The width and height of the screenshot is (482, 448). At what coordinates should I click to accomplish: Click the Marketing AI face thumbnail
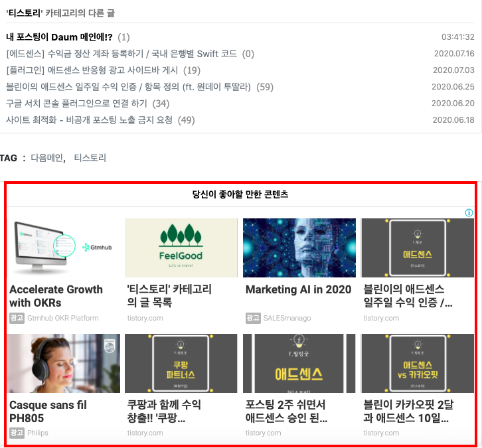[299, 248]
